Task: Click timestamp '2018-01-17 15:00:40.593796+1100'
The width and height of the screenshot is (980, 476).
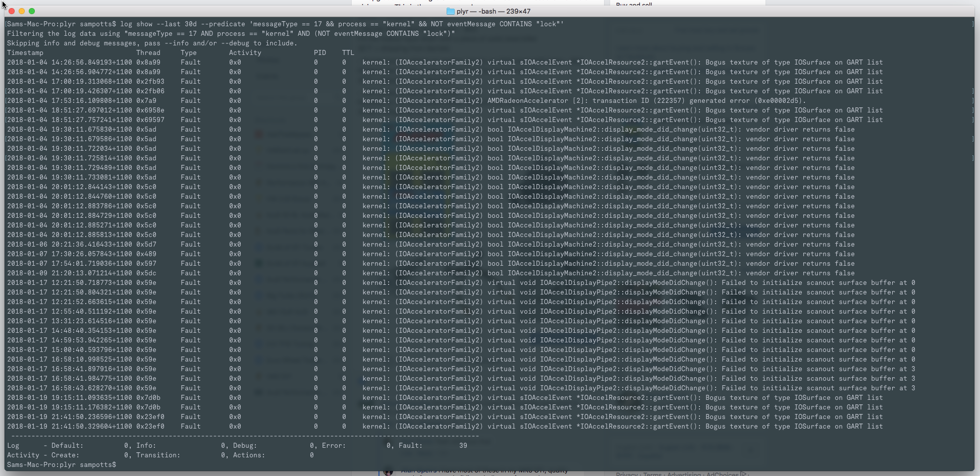Action: (x=70, y=350)
